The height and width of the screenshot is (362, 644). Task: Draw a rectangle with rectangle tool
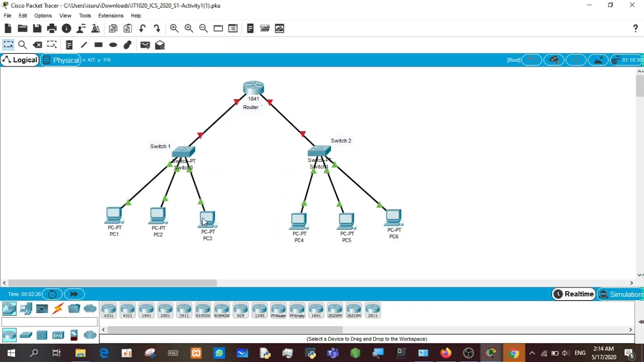tap(99, 45)
